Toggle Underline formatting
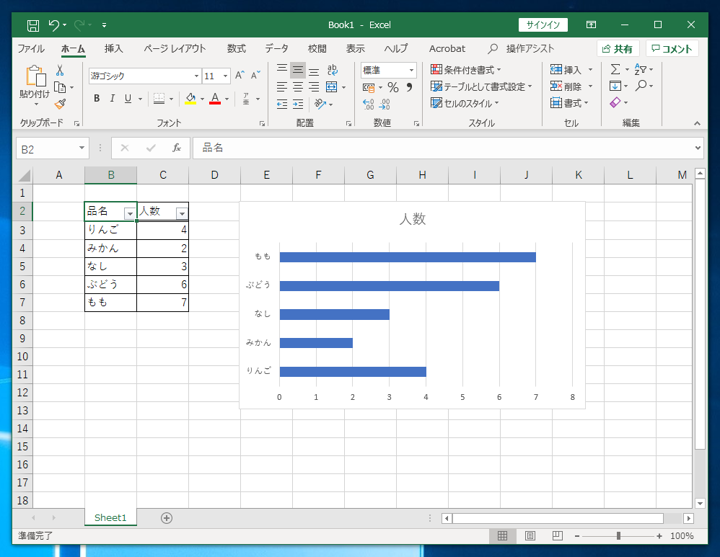Screen dimensions: 720x557 click(128, 99)
